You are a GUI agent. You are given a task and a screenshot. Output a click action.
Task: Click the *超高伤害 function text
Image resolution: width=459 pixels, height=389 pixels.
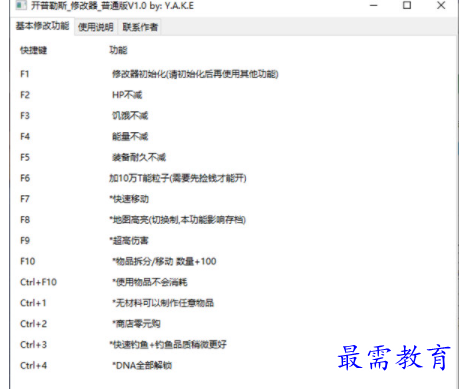point(129,240)
